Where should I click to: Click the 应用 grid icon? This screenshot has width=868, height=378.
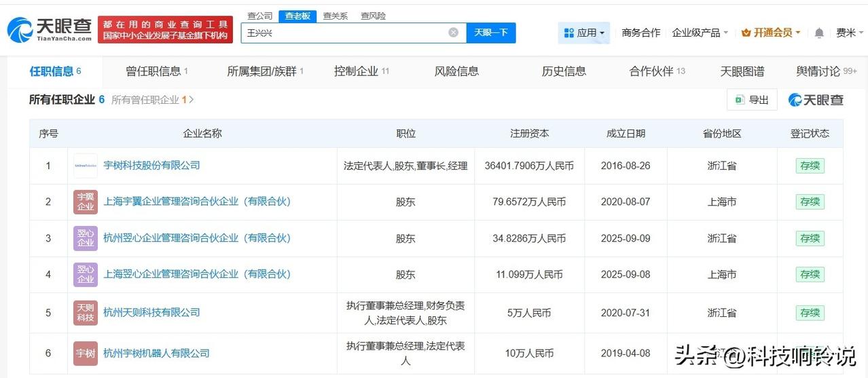[x=568, y=33]
